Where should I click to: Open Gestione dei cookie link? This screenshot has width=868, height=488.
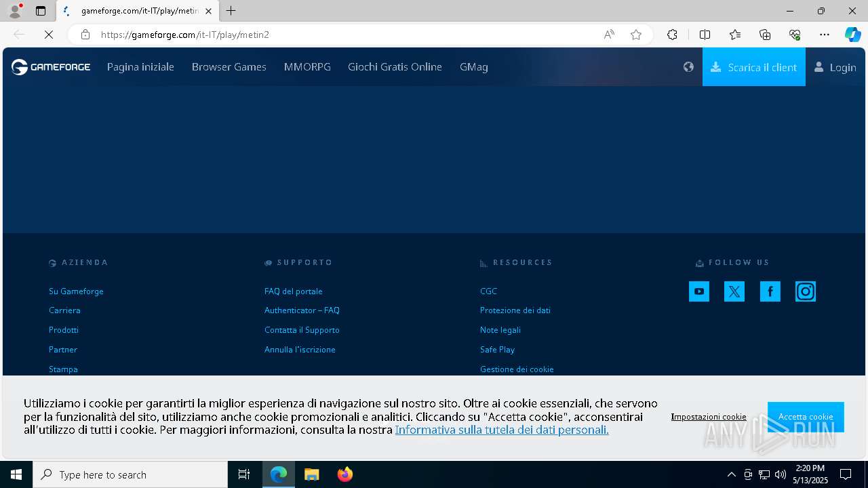517,369
